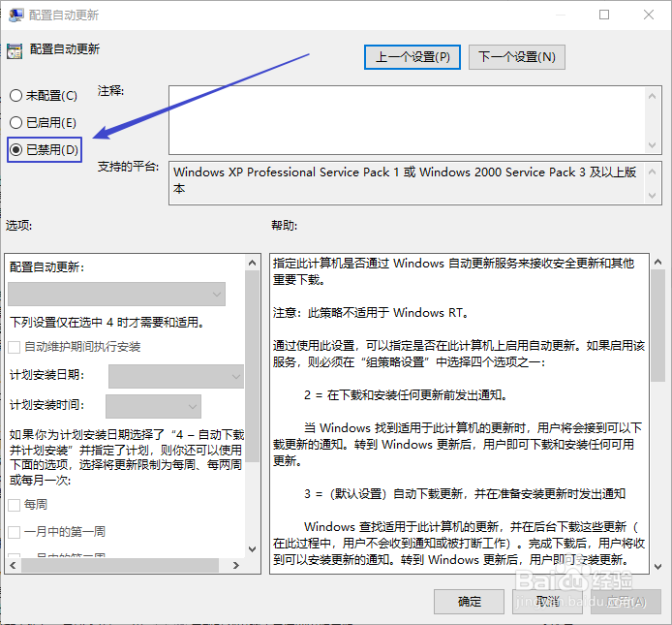Click the options panel scroll down arrow
Screen dimensions: 672x625
[x=253, y=549]
